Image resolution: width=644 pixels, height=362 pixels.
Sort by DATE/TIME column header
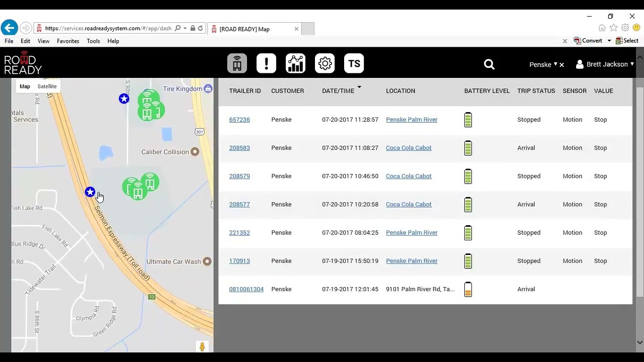(x=338, y=91)
